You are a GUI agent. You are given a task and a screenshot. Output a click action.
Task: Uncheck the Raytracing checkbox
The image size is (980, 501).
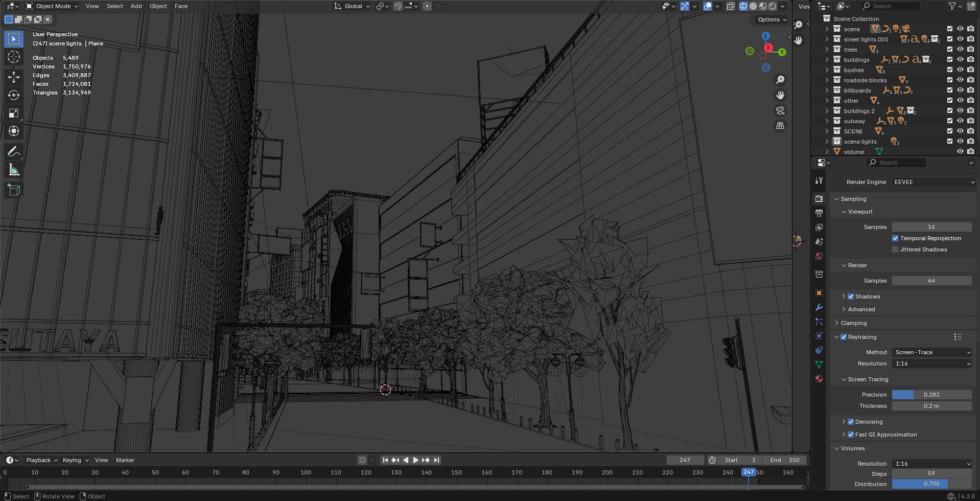tap(844, 337)
